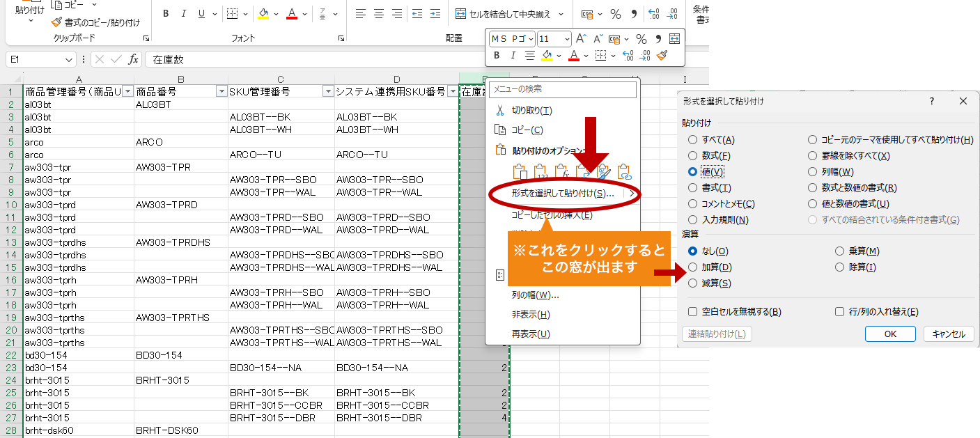Click the ribbon accounting number format icon

[x=587, y=14]
